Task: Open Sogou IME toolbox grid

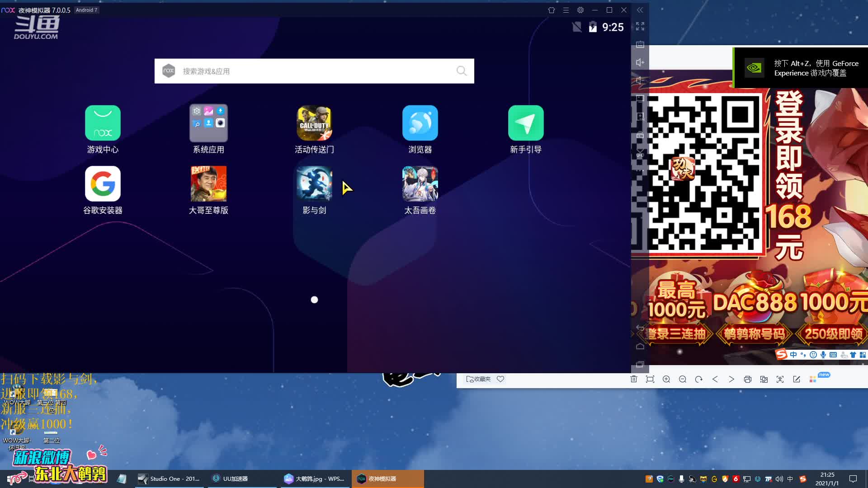Action: point(863,355)
